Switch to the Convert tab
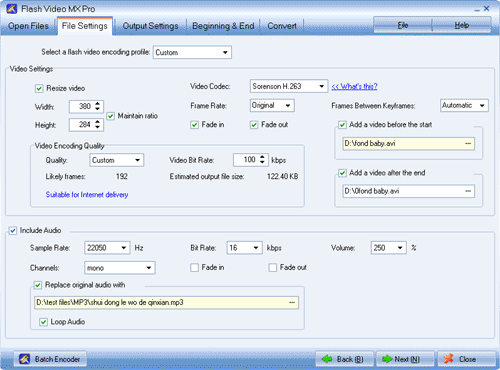The image size is (500, 370). (x=282, y=26)
